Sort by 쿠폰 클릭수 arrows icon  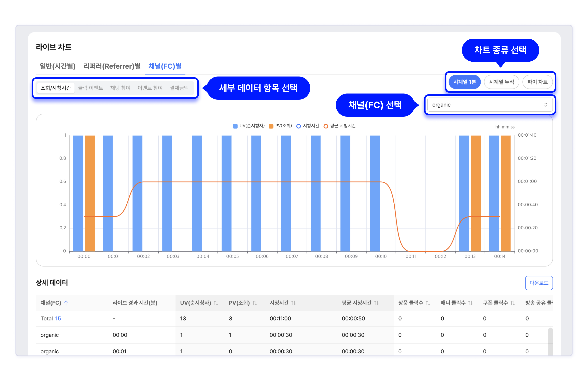click(x=513, y=303)
